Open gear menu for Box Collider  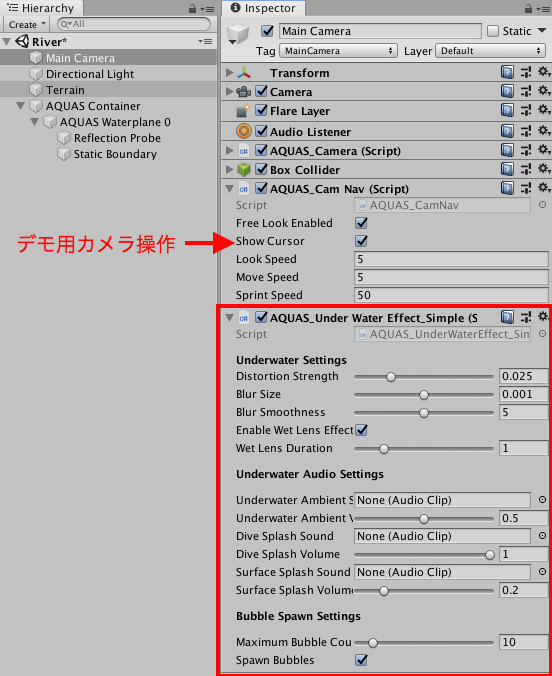[x=543, y=169]
